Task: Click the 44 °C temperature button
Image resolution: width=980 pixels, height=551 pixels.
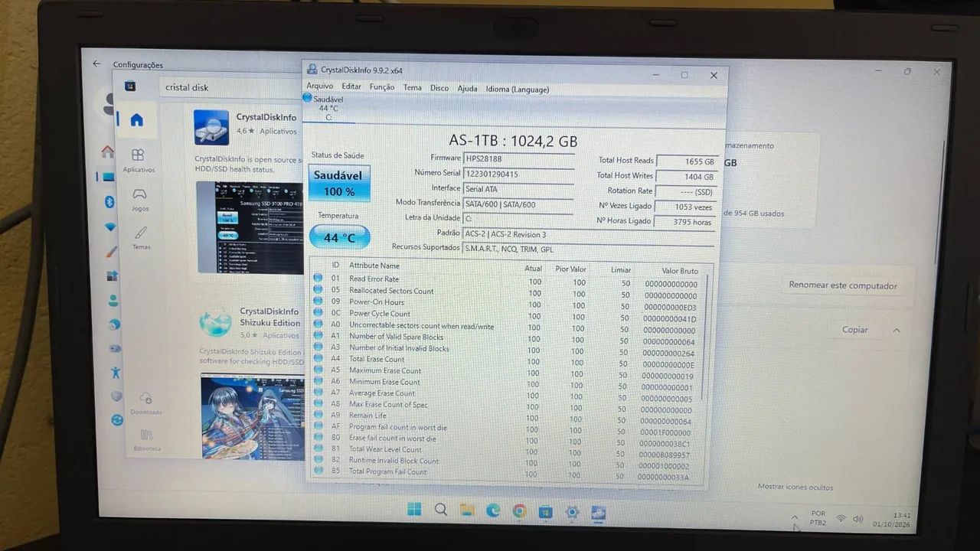Action: 339,237
